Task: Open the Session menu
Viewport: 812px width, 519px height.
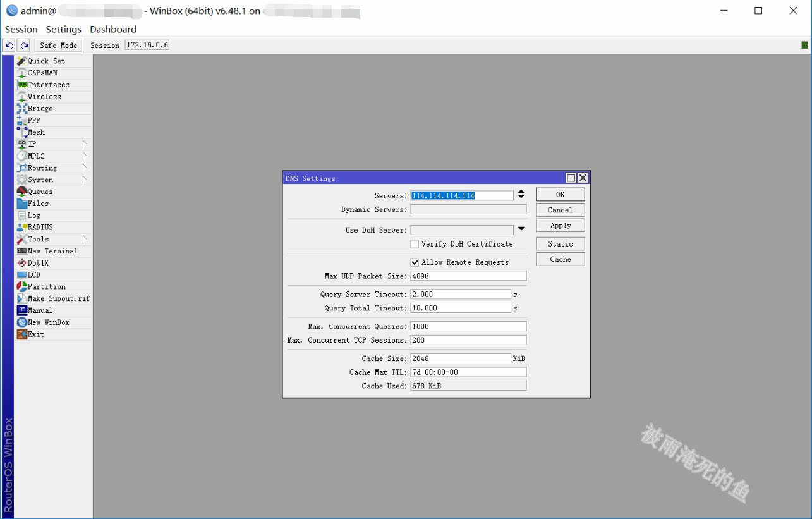Action: tap(21, 29)
